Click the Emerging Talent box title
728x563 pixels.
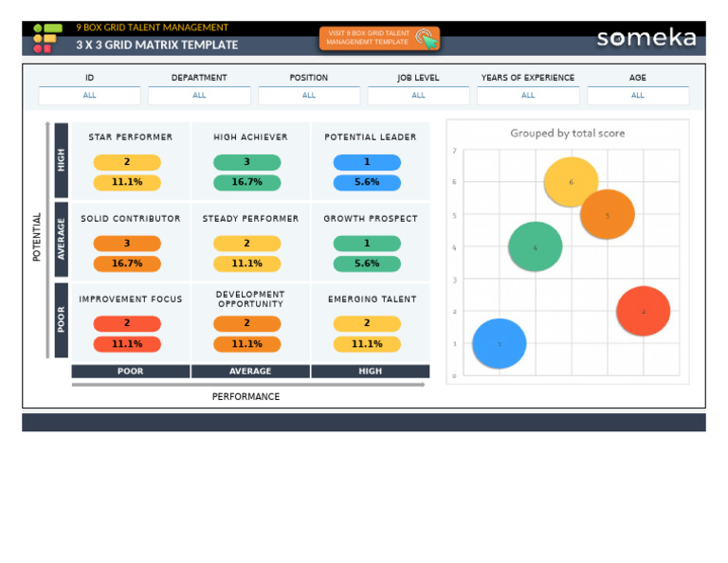[372, 300]
